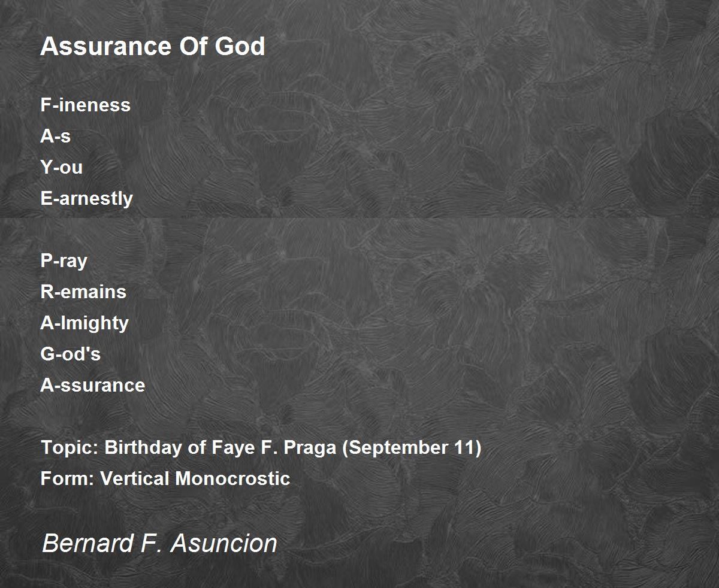Click the author name Bernard F. Asuncion
Image resolution: width=719 pixels, height=588 pixels.
(160, 544)
